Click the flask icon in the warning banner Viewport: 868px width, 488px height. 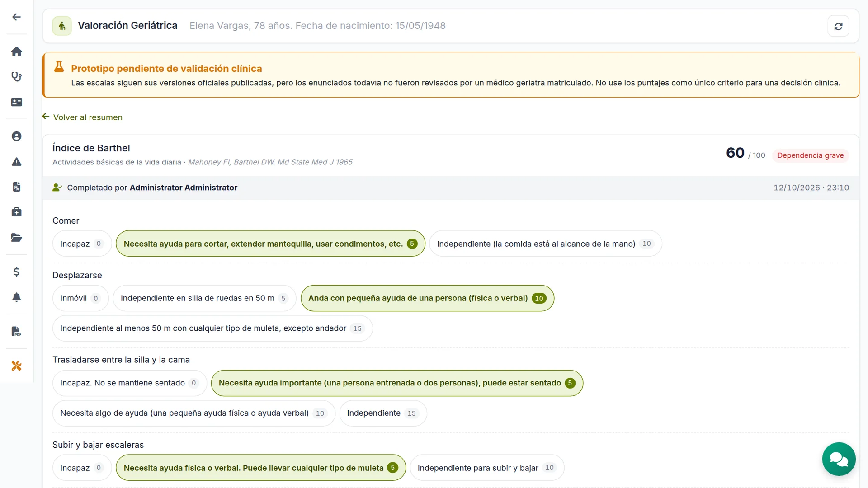(59, 67)
